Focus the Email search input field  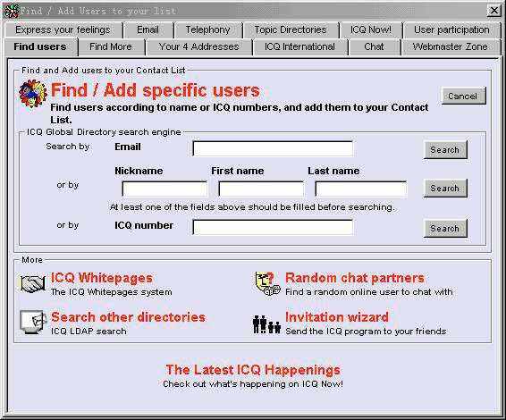point(273,148)
